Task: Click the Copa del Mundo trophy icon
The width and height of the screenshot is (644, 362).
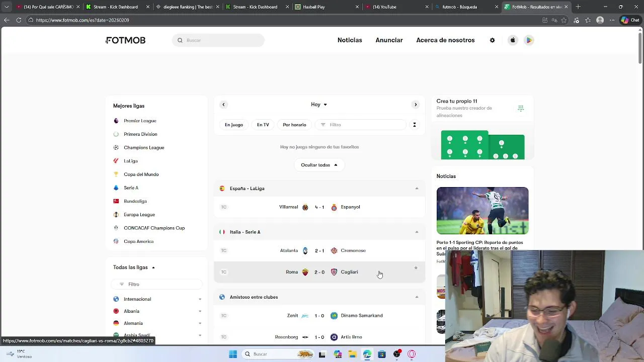Action: point(116,174)
